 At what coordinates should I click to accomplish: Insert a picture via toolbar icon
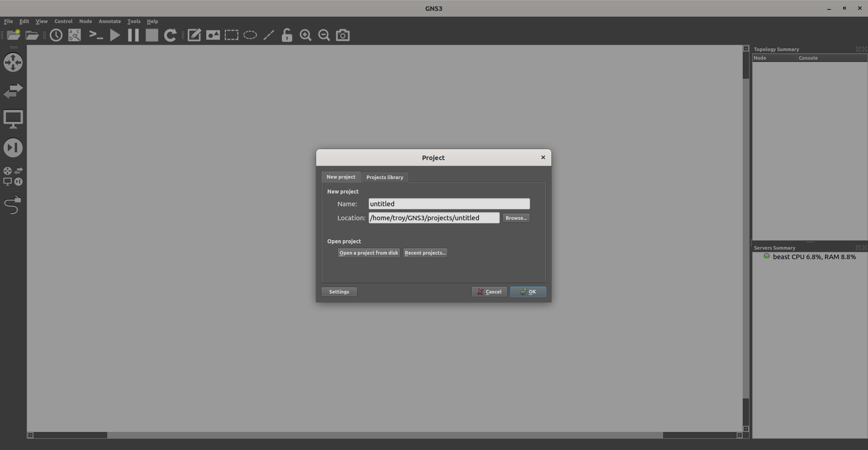click(x=213, y=35)
